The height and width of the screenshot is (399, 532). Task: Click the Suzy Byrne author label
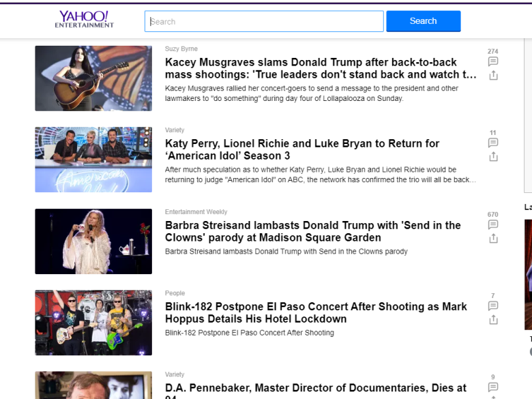(x=181, y=49)
